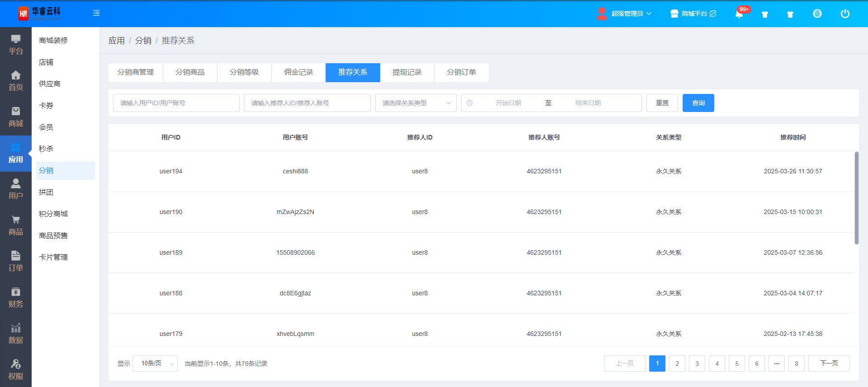Select 拼团 in the application submenu
Screen dimensions: 868x387
(x=46, y=192)
